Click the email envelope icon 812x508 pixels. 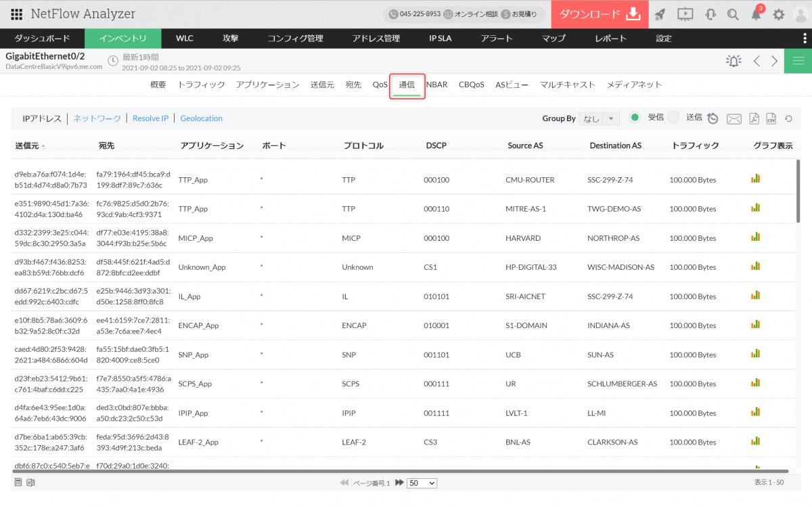click(x=734, y=119)
